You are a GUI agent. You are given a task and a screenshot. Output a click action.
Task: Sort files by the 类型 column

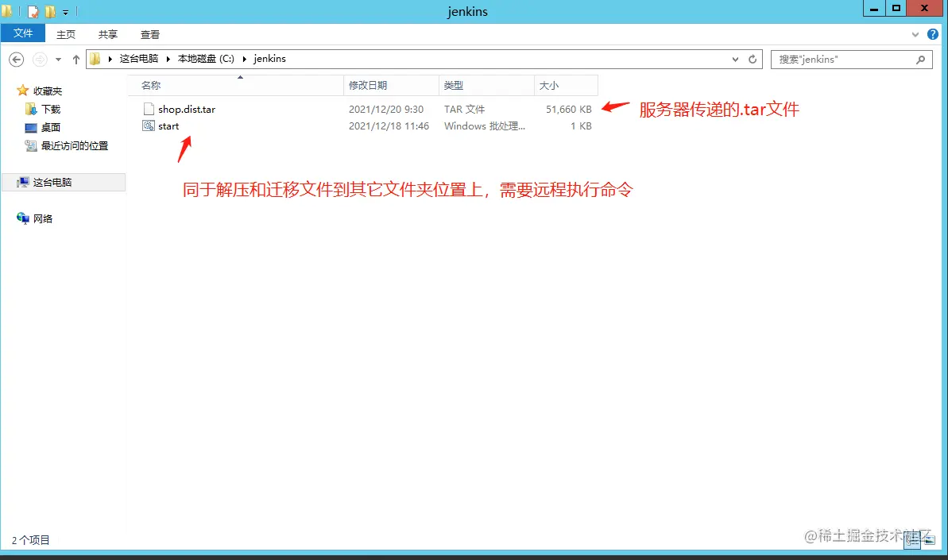pyautogui.click(x=486, y=85)
